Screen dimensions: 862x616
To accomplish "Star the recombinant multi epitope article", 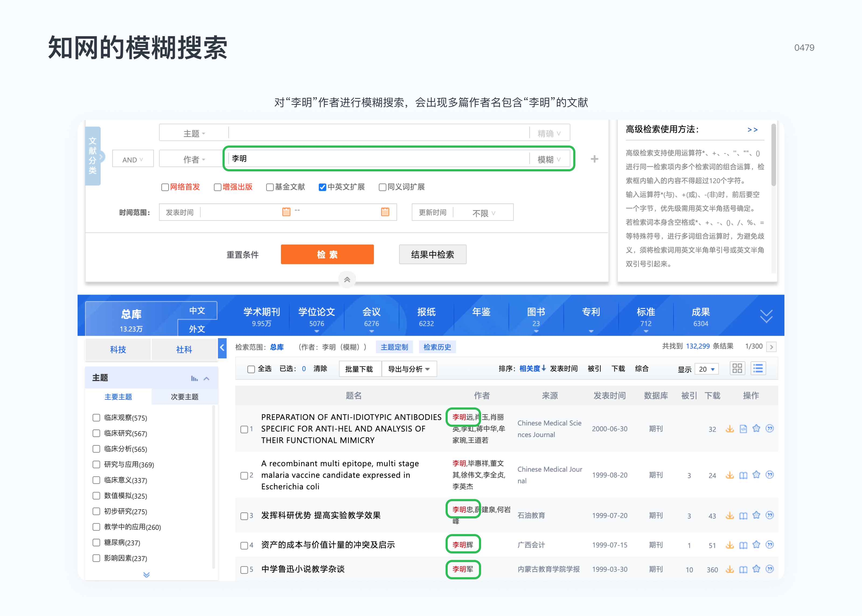I will point(756,475).
